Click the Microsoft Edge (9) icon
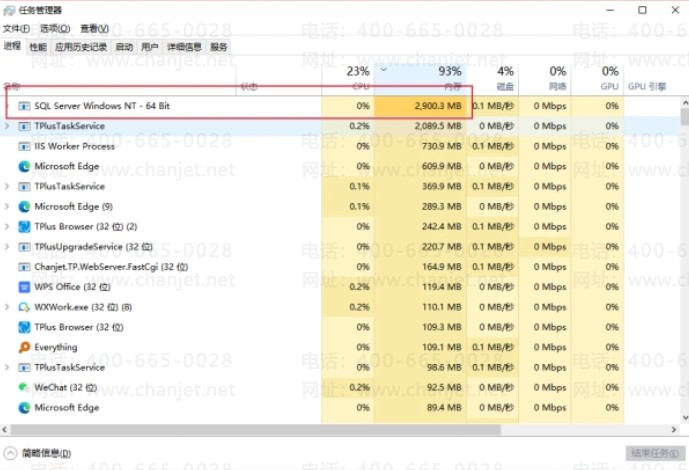Viewport: 689px width, 470px height. point(24,206)
